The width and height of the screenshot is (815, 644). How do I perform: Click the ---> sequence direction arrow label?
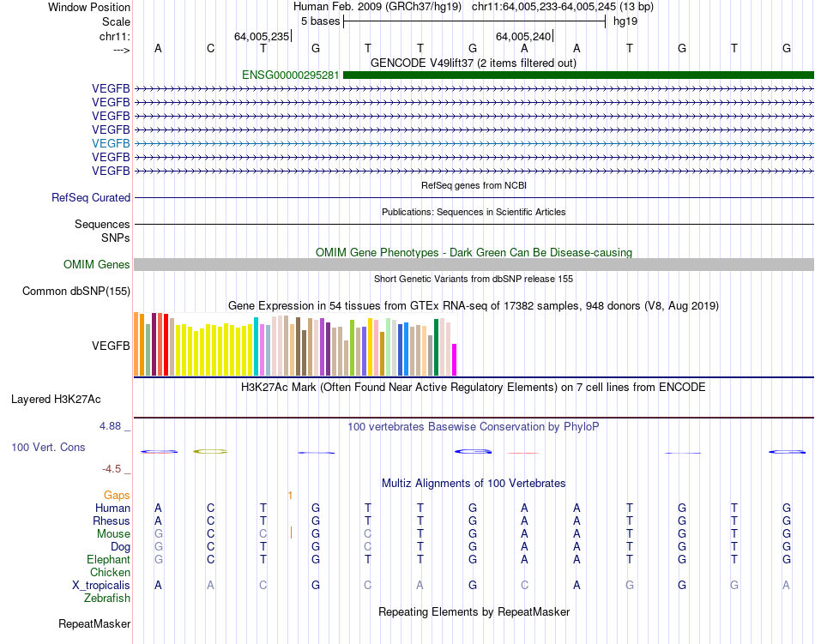click(122, 50)
